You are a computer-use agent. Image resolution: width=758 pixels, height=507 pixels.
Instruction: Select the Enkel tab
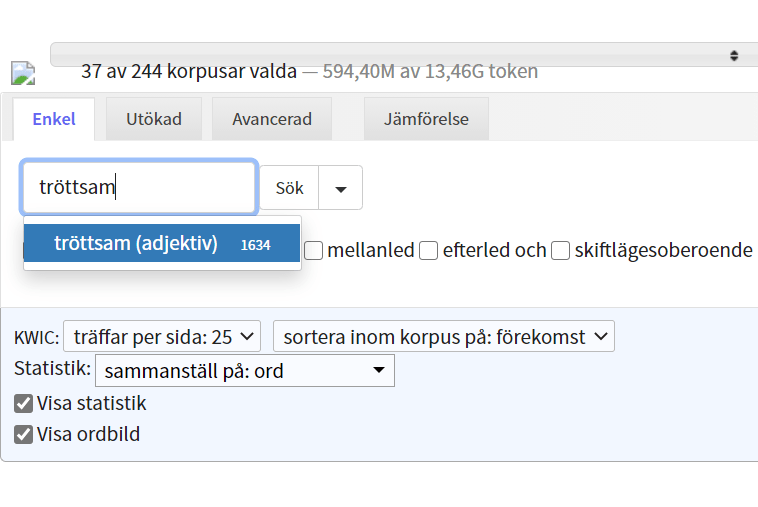pyautogui.click(x=54, y=119)
